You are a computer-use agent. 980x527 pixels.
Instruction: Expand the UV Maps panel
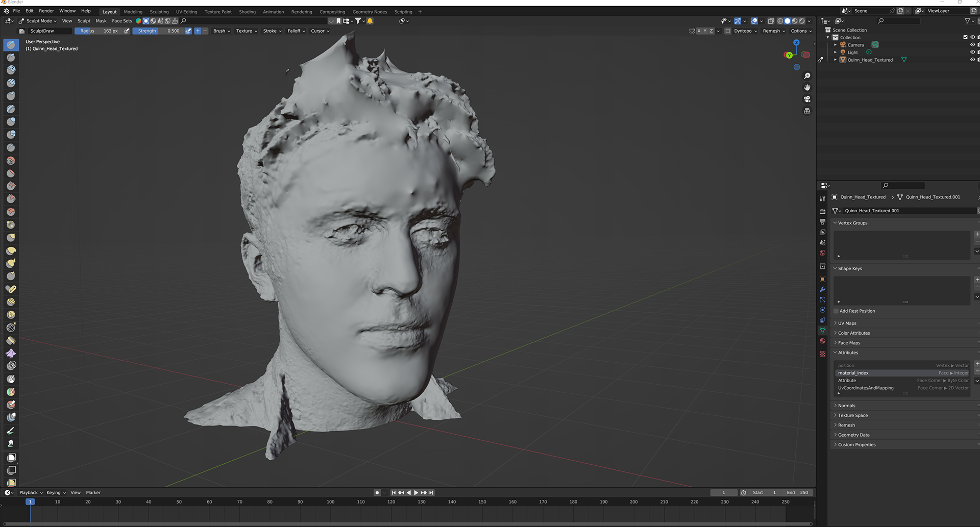(847, 323)
